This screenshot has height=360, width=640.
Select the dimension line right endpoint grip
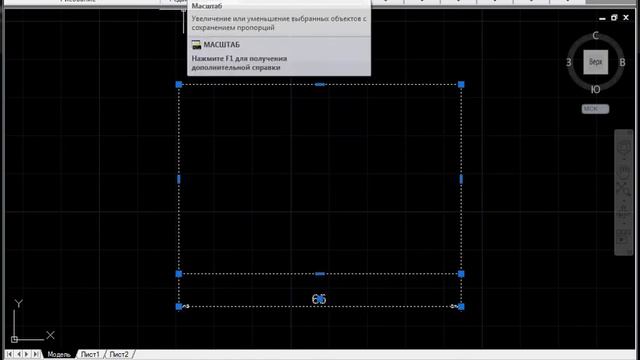461,307
